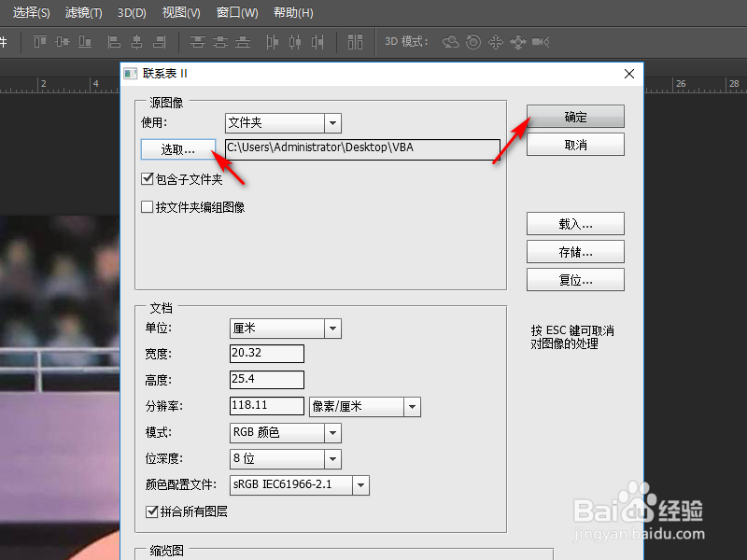Select the 3D zoom camera icon
This screenshot has width=747, height=560.
pos(541,42)
